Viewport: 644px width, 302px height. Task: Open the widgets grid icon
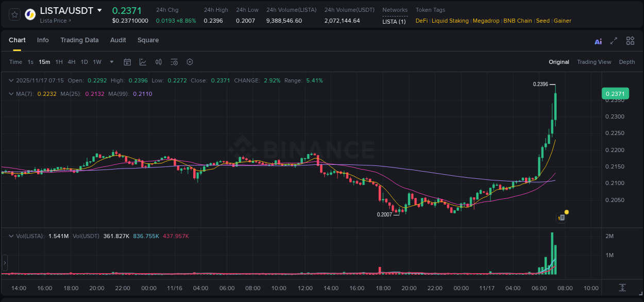tap(630, 41)
